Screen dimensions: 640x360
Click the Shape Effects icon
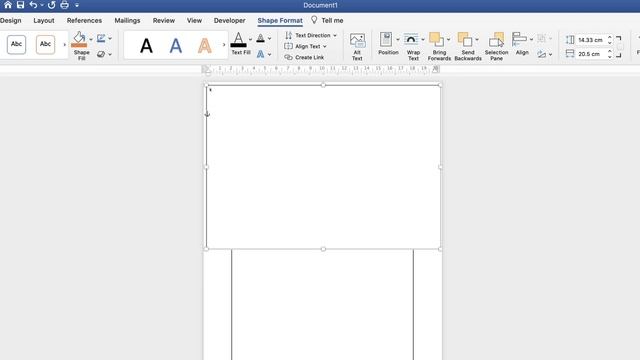[x=101, y=54]
